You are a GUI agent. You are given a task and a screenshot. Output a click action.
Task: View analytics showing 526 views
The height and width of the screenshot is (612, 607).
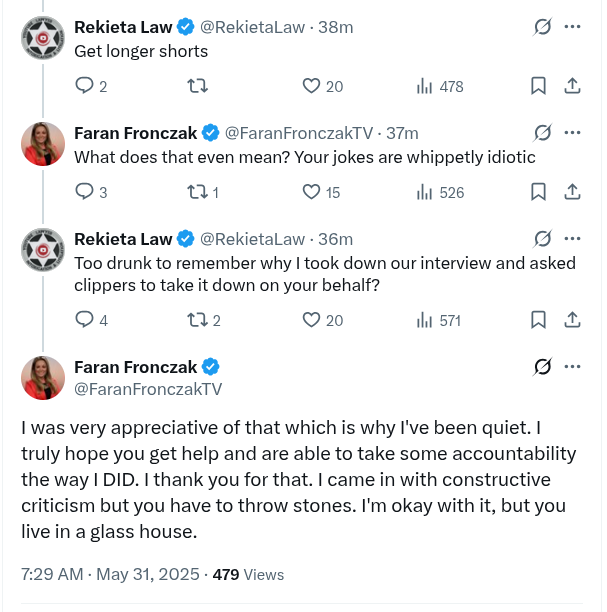pyautogui.click(x=440, y=192)
